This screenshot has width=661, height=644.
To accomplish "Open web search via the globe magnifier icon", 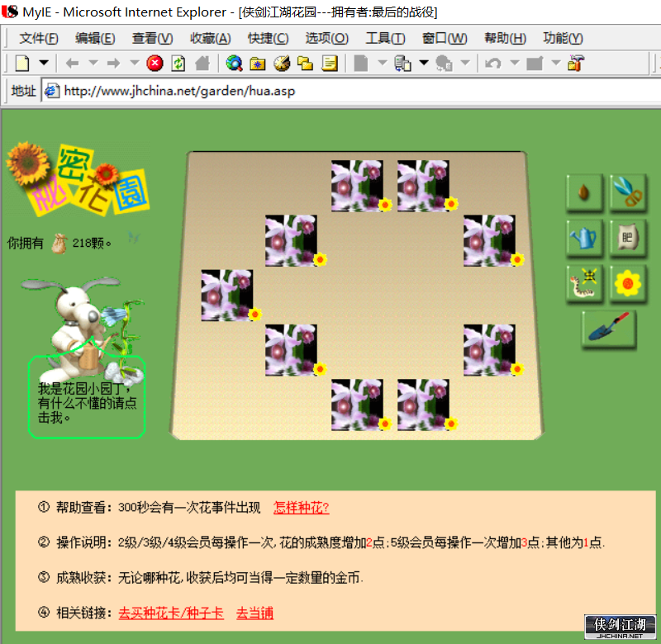I will click(x=234, y=64).
